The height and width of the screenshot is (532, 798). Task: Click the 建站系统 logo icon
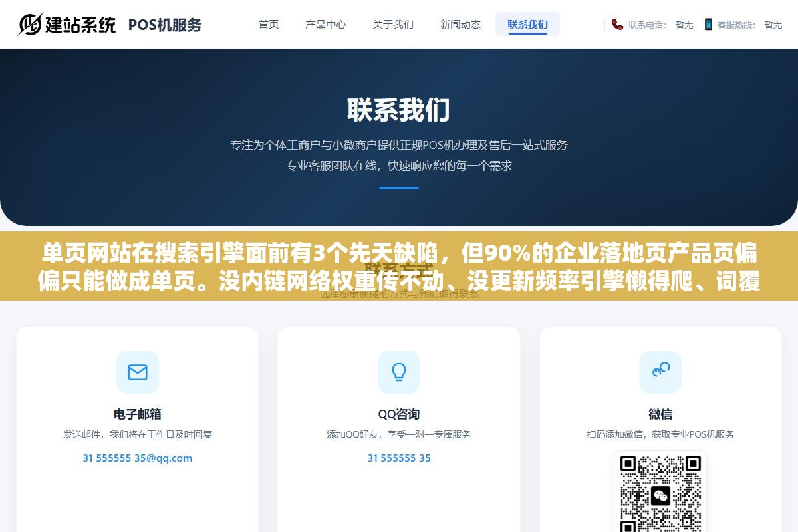pyautogui.click(x=67, y=25)
